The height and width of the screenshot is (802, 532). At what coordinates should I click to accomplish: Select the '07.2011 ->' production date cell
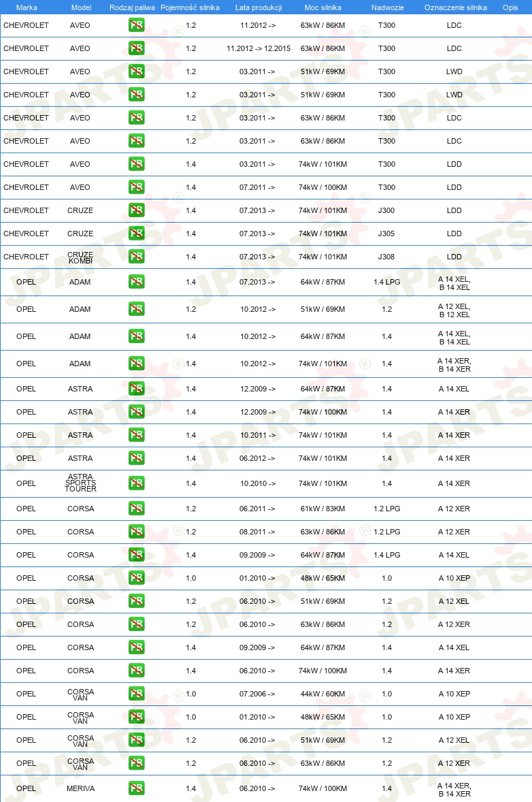(257, 187)
